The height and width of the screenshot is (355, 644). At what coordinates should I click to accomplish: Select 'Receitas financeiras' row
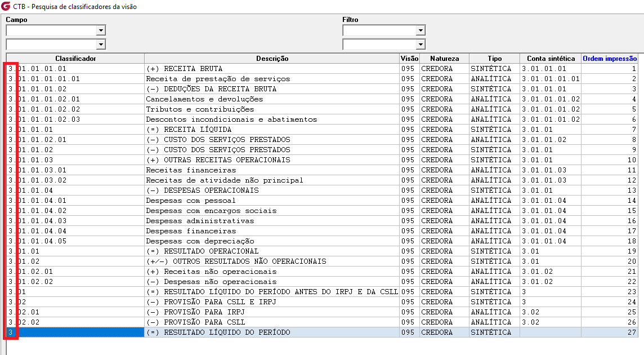(322, 170)
